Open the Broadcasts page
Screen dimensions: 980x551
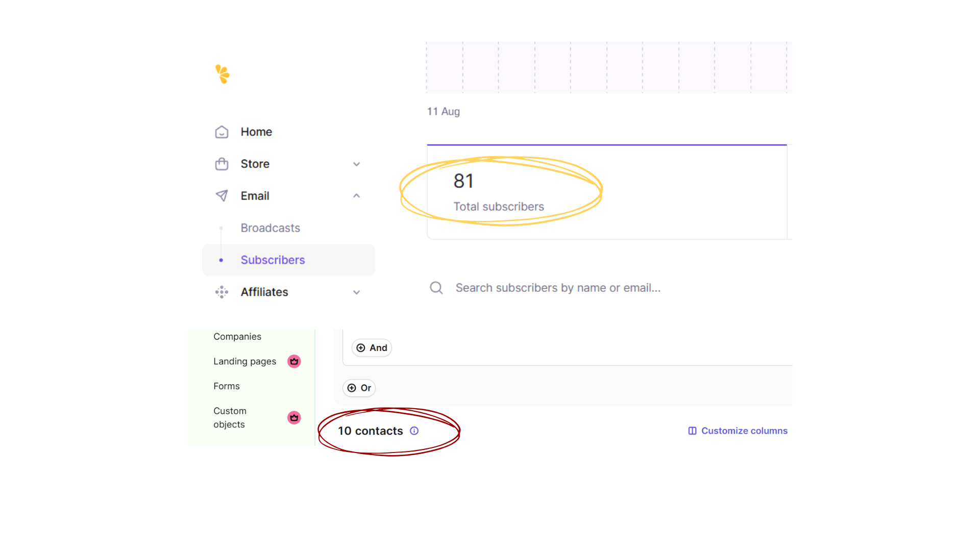[x=270, y=228]
